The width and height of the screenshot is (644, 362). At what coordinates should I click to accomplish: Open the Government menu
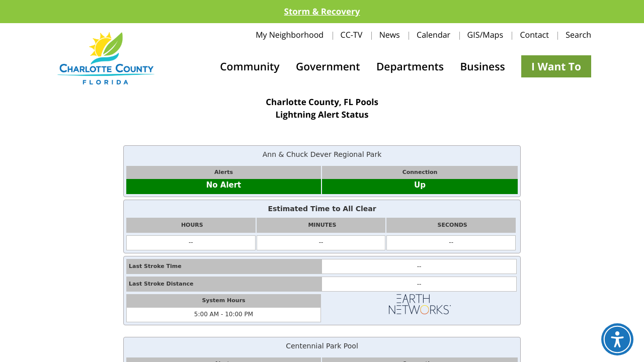[328, 66]
